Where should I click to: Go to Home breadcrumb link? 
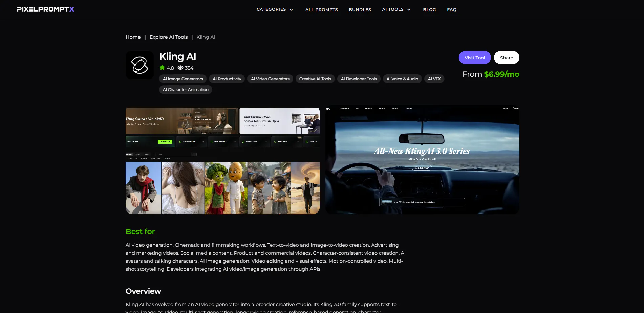(133, 37)
